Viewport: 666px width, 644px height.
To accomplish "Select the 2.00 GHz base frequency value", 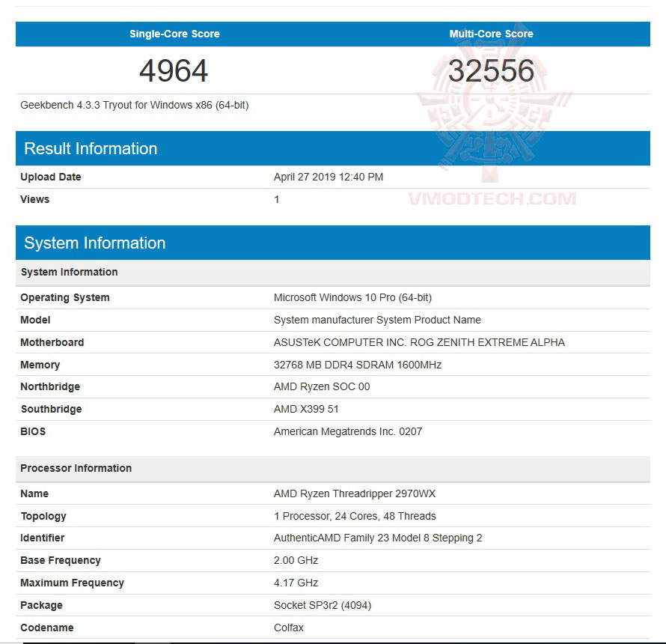I will [296, 561].
